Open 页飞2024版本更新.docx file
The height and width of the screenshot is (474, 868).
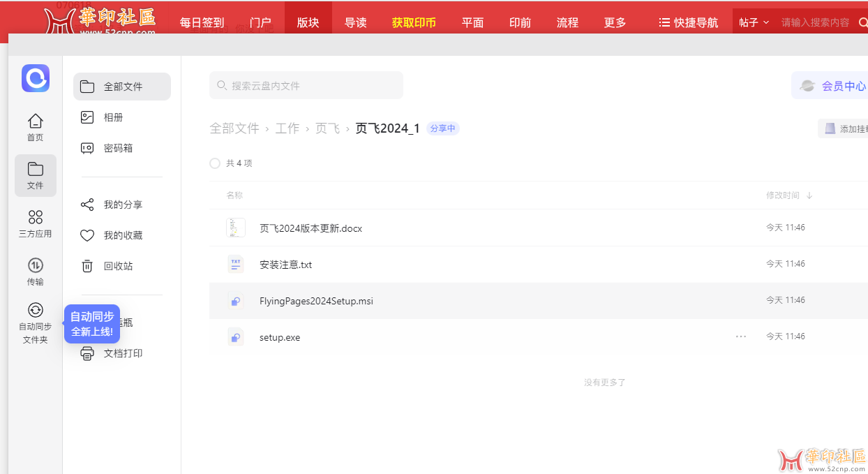tap(310, 228)
